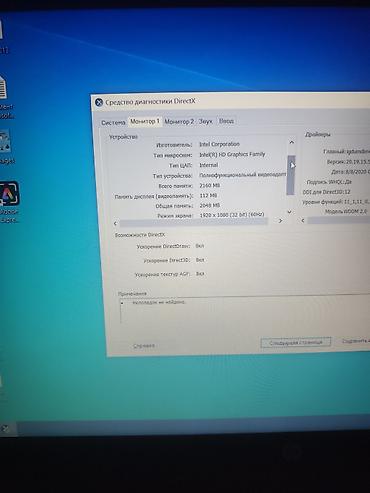Click the Intel Corporation manufacturer value

pos(219,144)
